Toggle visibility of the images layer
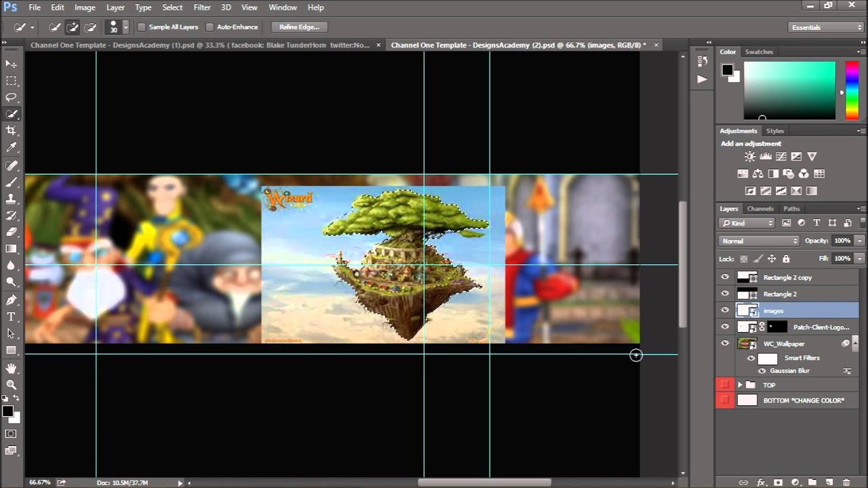Screen dimensions: 868x488 [725, 310]
